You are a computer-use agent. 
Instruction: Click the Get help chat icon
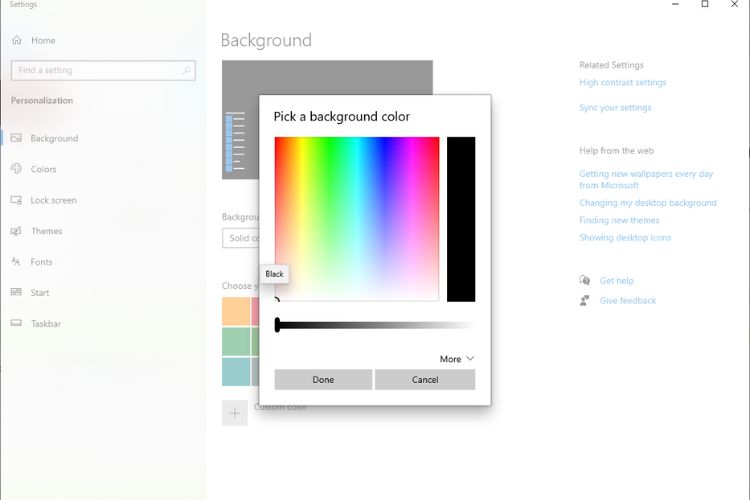(585, 280)
